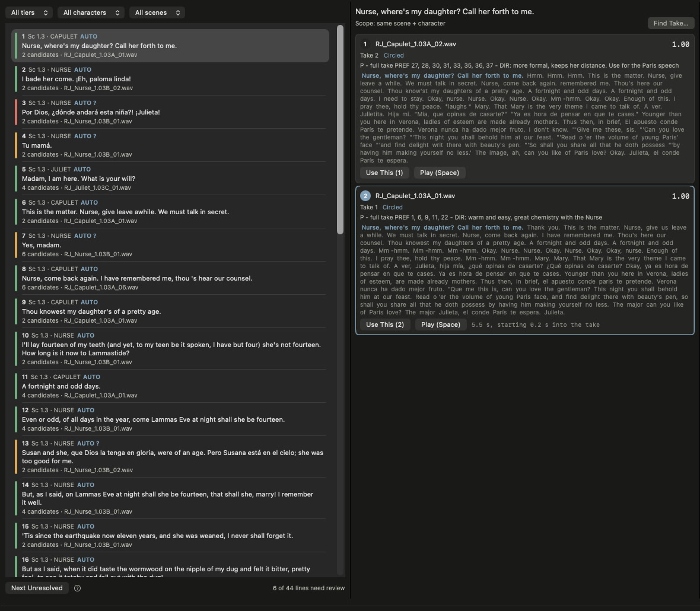Select line 14 'But, as I said, on Lammas Eve'
This screenshot has width=700, height=611.
pyautogui.click(x=170, y=498)
